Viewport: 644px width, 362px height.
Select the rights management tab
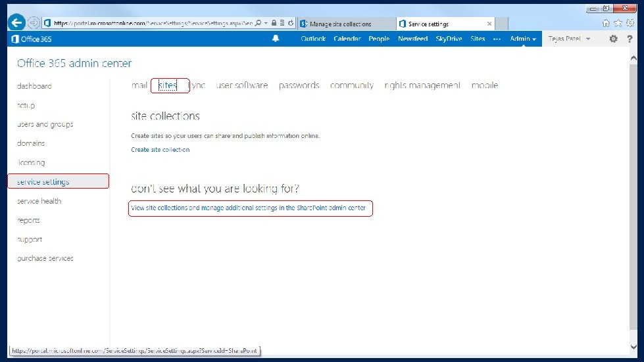[x=422, y=85]
